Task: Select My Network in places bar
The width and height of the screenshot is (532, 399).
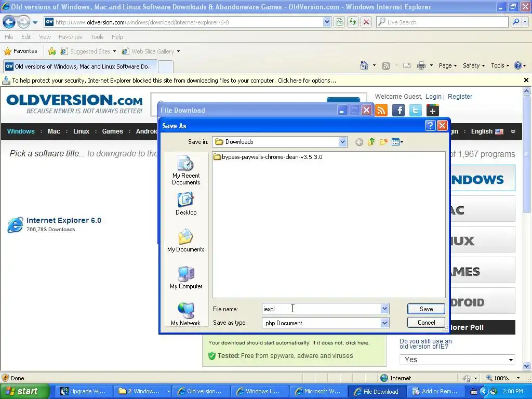Action: pos(186,314)
